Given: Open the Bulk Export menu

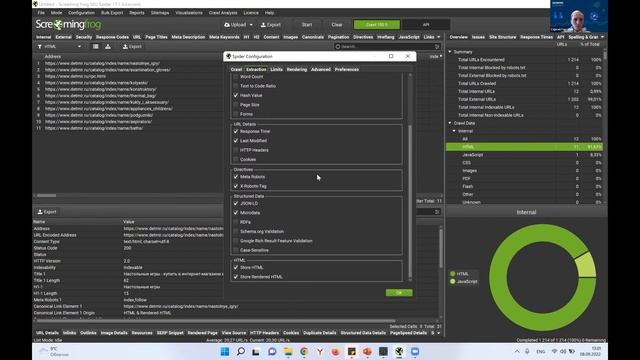Looking at the screenshot, I should (x=112, y=13).
